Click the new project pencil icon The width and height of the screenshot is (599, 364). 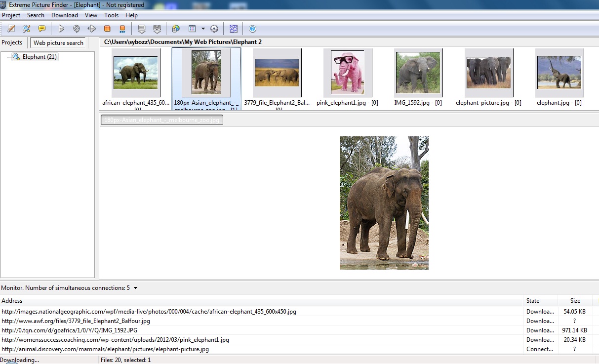click(11, 29)
